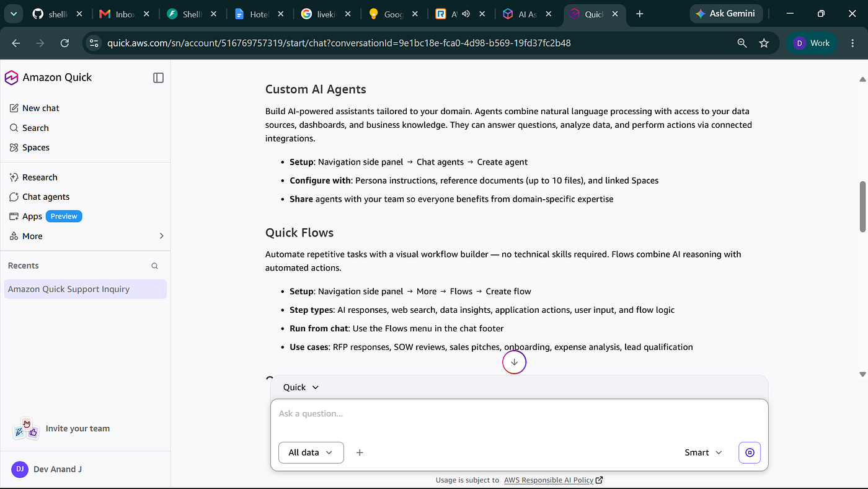
Task: Click Ask Gemini button
Action: (725, 14)
